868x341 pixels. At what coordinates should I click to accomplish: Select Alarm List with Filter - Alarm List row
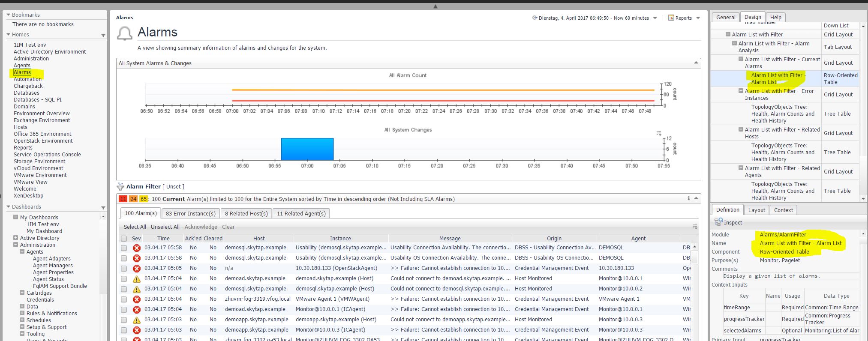point(785,78)
